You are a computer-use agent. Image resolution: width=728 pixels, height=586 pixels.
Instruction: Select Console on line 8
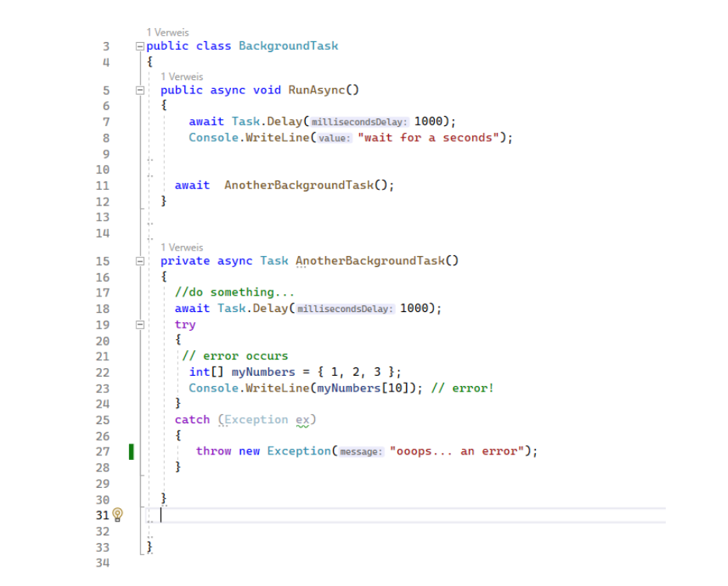pos(214,138)
